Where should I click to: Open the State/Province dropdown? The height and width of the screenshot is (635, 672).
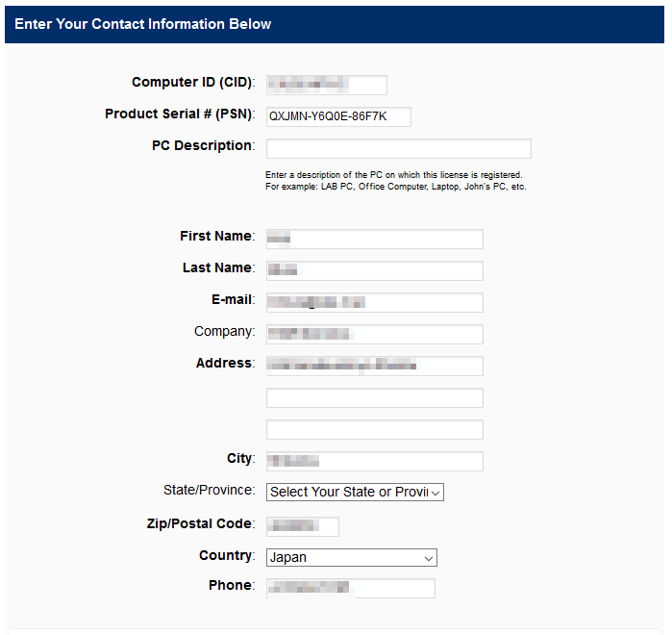point(355,492)
